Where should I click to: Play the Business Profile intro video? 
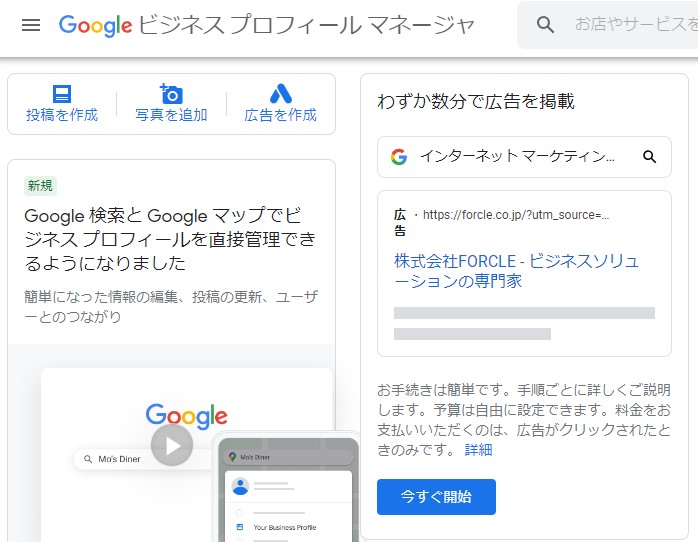coord(172,445)
